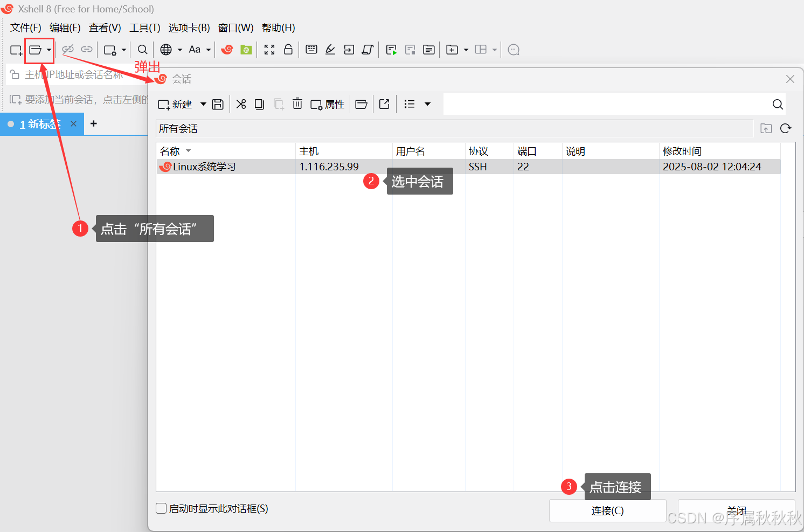Activate the Find tool magnifier icon
This screenshot has width=804, height=532.
pos(142,50)
